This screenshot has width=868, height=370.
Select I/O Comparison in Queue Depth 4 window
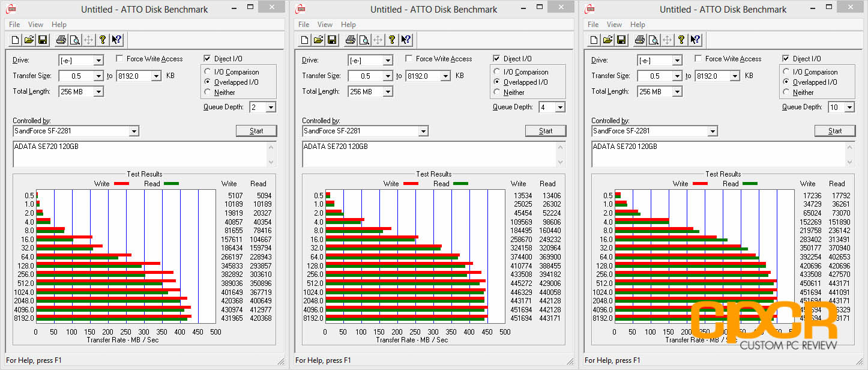498,72
